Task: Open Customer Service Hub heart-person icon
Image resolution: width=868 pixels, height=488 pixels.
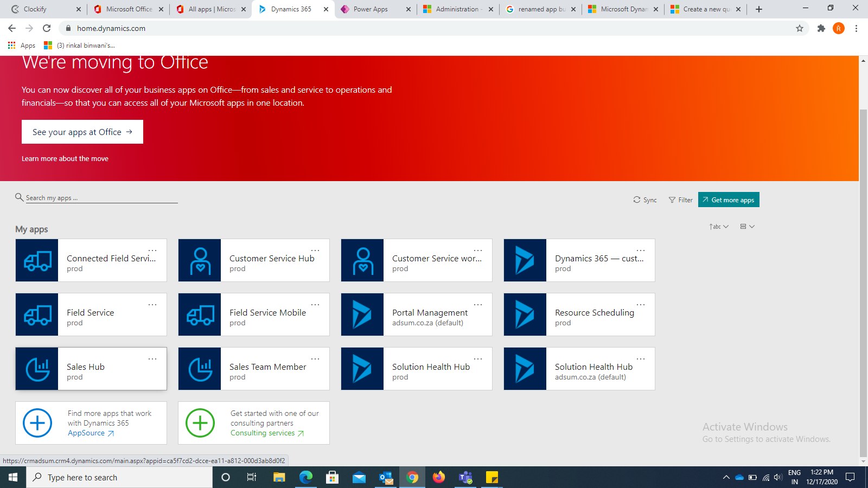Action: pos(200,260)
